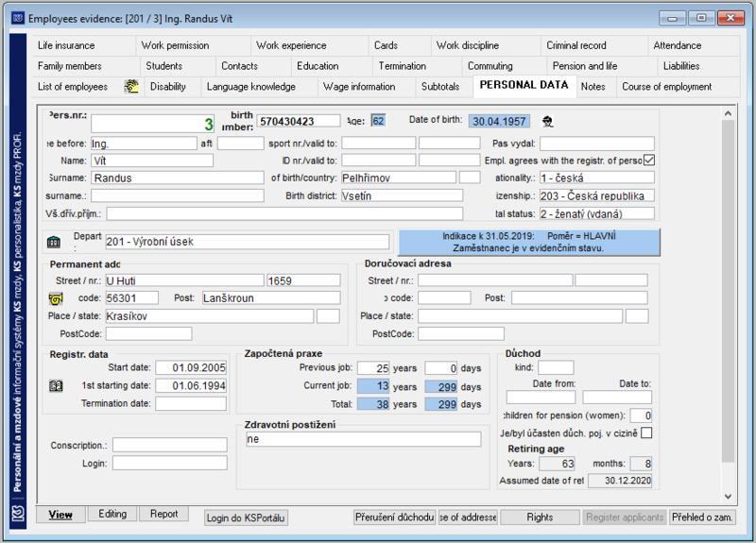
Task: Click the Přehled o zam. button
Action: click(702, 518)
